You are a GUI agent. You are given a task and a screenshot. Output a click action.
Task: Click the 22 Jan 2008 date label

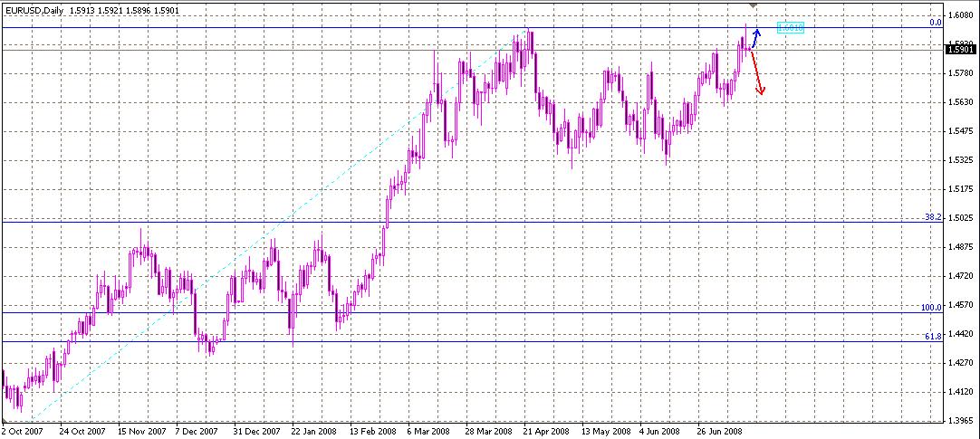[315, 432]
